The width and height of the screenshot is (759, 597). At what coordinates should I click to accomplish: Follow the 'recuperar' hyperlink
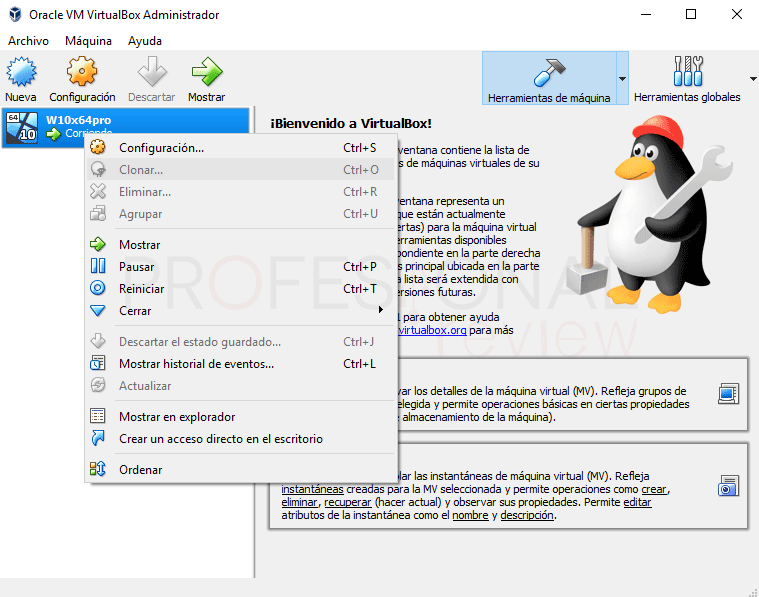point(348,502)
